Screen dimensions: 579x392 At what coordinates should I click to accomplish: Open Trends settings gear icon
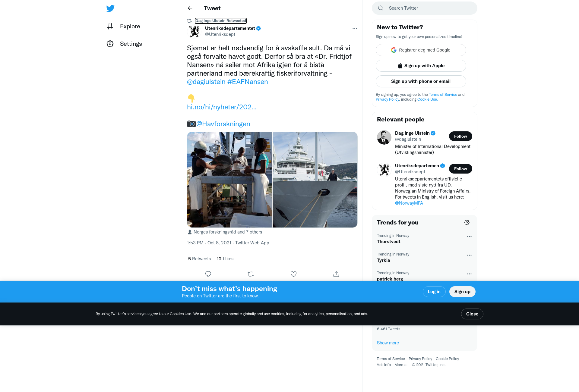point(467,222)
